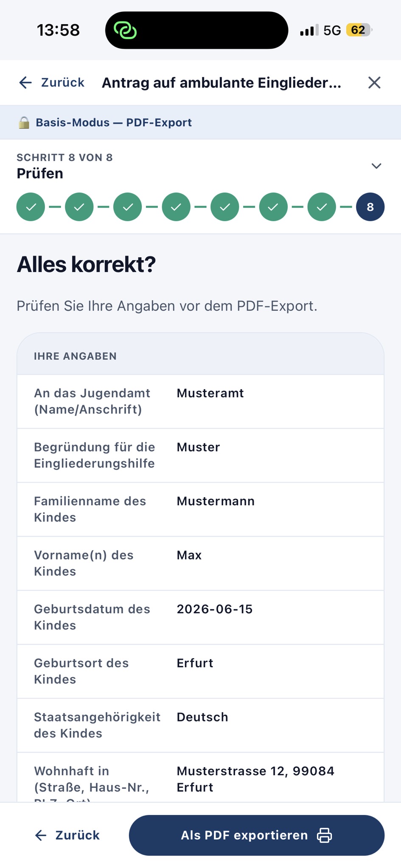Select current step 8 circle
Screen dimensions: 401x868
click(x=370, y=207)
